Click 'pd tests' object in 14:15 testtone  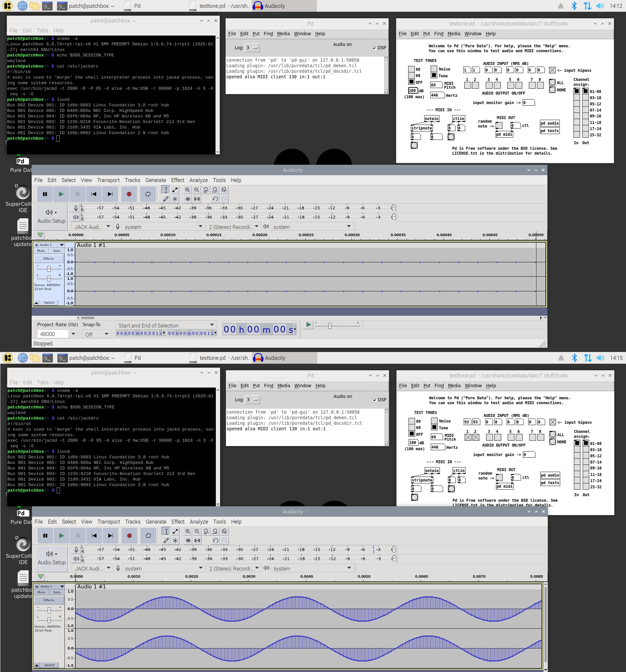[x=550, y=483]
